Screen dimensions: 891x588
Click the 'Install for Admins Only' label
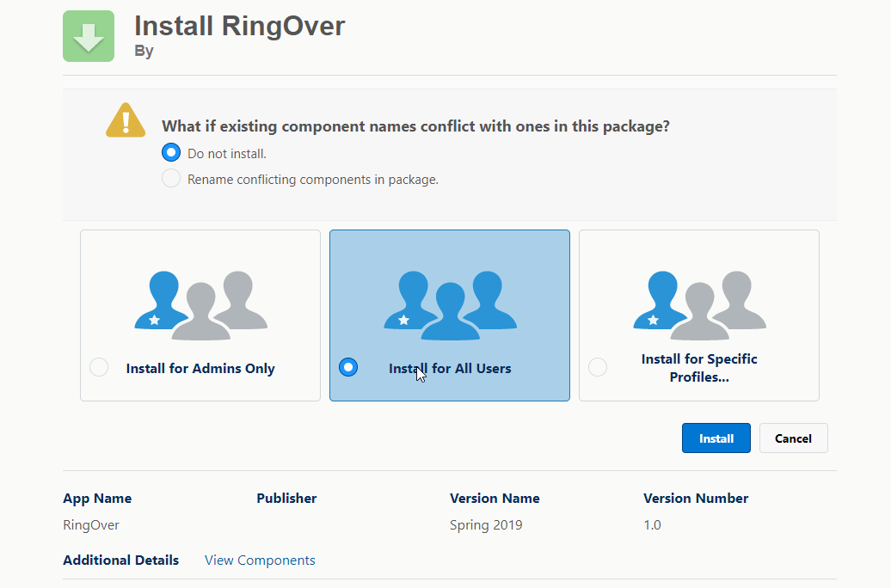tap(200, 368)
